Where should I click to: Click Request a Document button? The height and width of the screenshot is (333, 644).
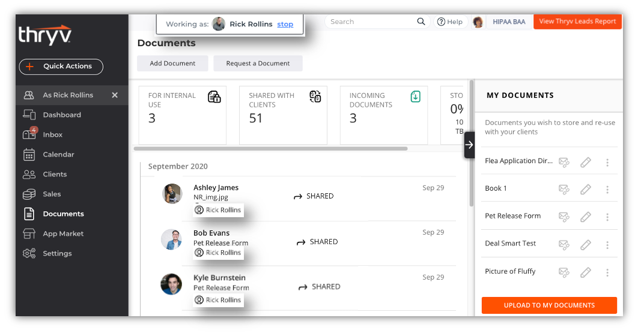(x=258, y=64)
